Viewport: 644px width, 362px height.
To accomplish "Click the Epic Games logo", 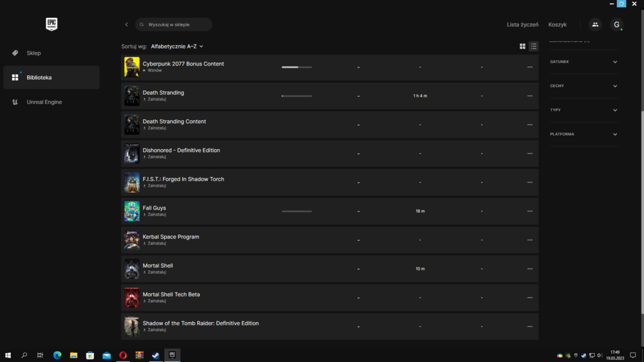I will pyautogui.click(x=52, y=24).
